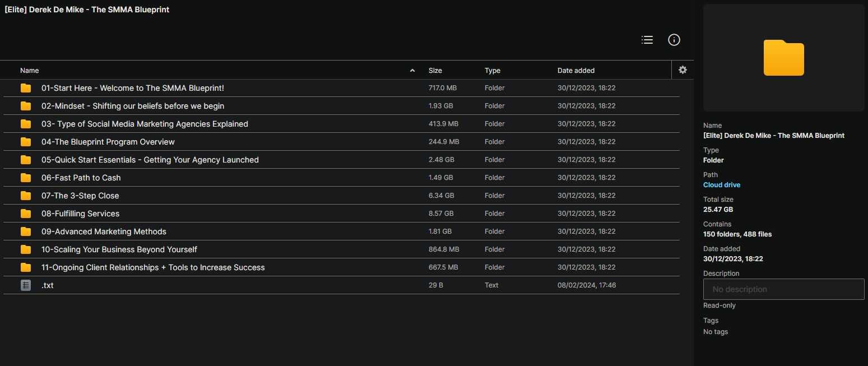Image resolution: width=868 pixels, height=366 pixels.
Task: Click folder icon for 05-Quick Start Essentials
Action: (x=26, y=160)
